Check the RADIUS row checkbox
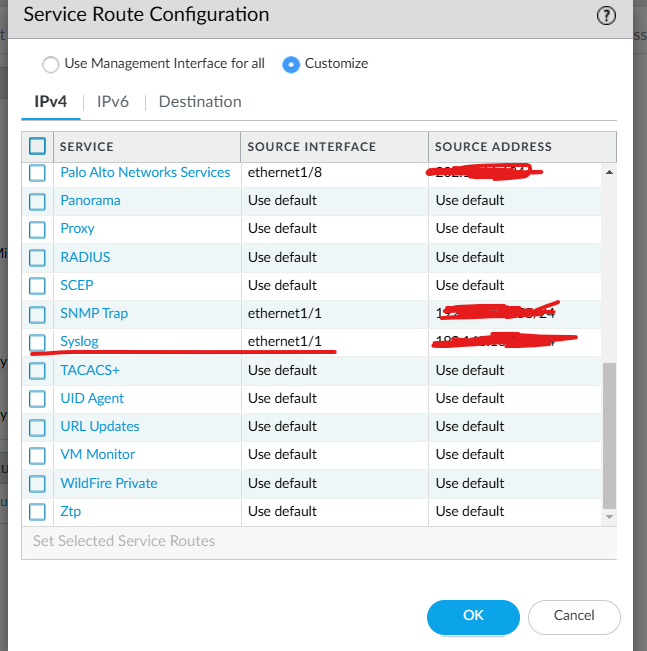Image resolution: width=647 pixels, height=651 pixels. click(37, 258)
